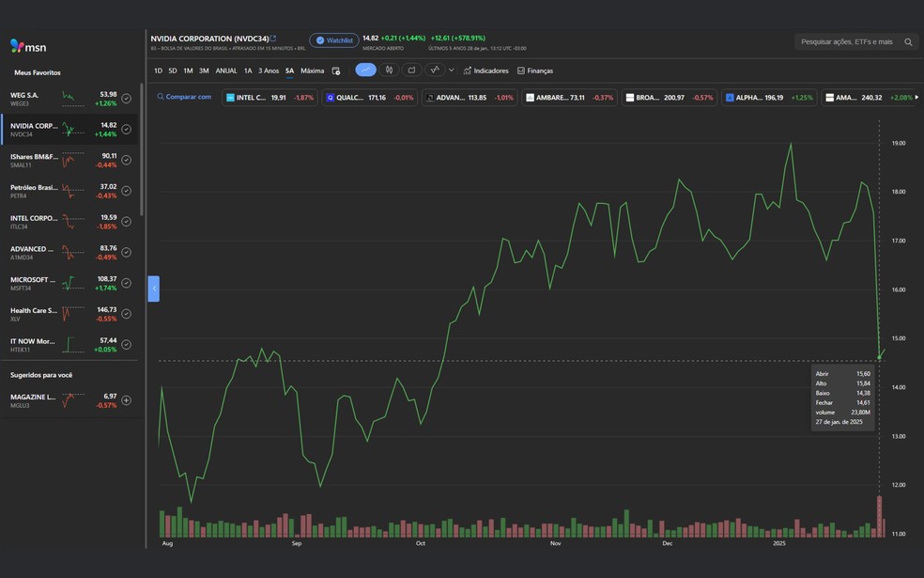The image size is (924, 578).
Task: Switch to the candlestick chart type icon
Action: 389,70
